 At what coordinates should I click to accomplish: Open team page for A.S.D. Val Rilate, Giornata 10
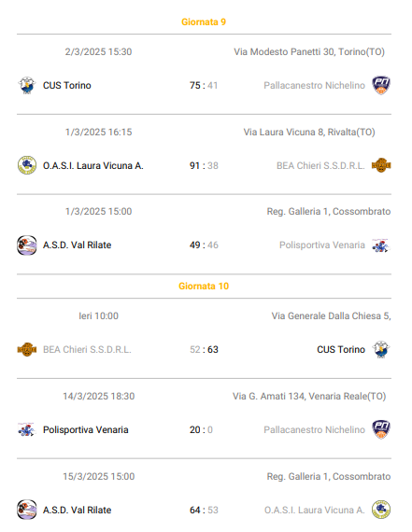[78, 510]
